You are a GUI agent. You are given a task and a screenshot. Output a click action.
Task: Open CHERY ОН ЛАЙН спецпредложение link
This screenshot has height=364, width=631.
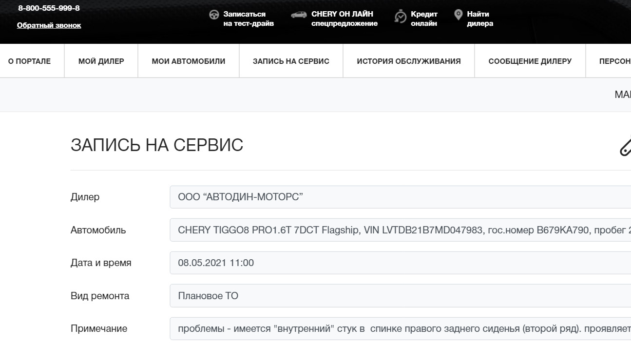[344, 19]
